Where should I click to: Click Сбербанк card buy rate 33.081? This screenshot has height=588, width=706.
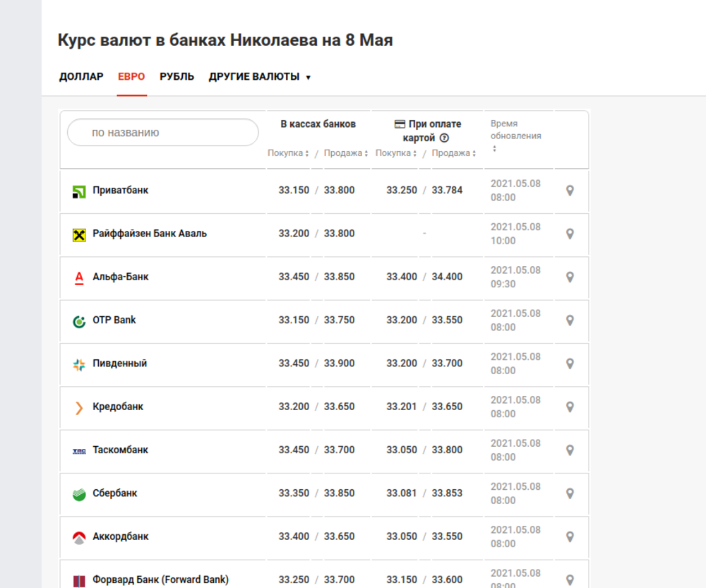tap(402, 493)
